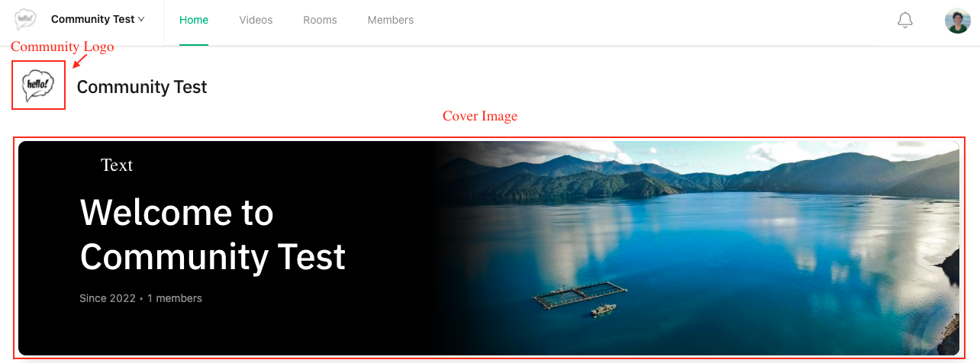Click the fish farm pens in photo
This screenshot has width=980, height=363.
pos(580,294)
